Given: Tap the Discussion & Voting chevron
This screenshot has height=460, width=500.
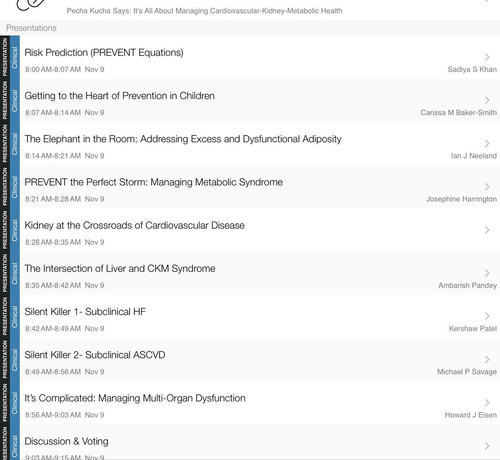Looking at the screenshot, I should point(487,446).
